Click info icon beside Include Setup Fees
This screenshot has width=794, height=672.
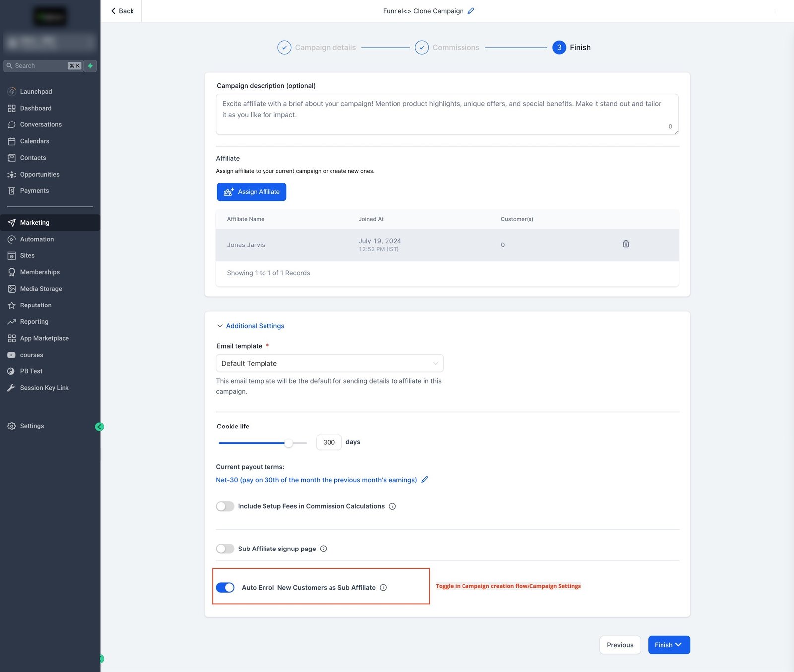(x=392, y=506)
